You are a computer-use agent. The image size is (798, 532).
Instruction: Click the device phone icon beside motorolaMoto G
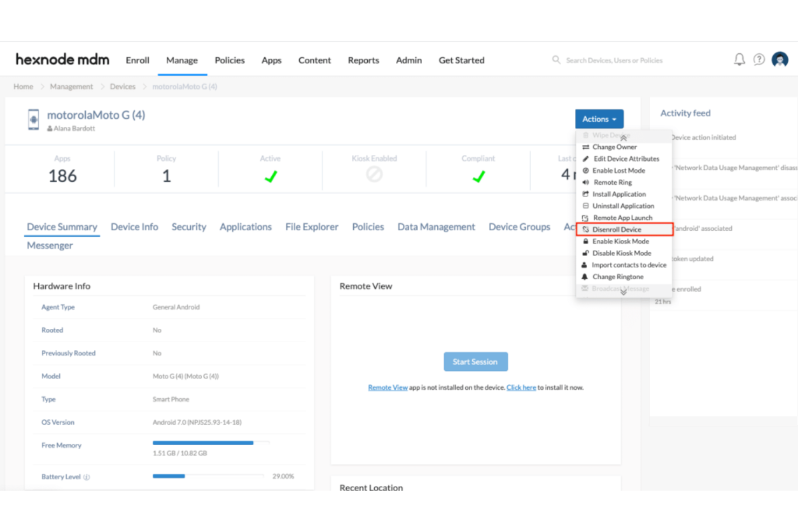pyautogui.click(x=33, y=120)
